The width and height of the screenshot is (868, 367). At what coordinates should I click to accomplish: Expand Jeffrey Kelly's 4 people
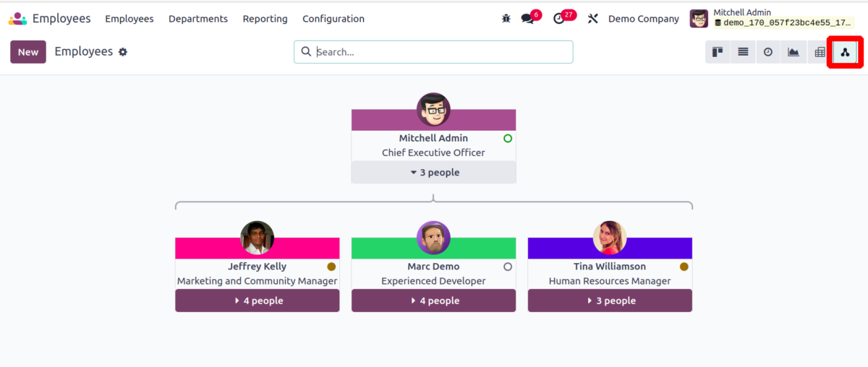(257, 301)
